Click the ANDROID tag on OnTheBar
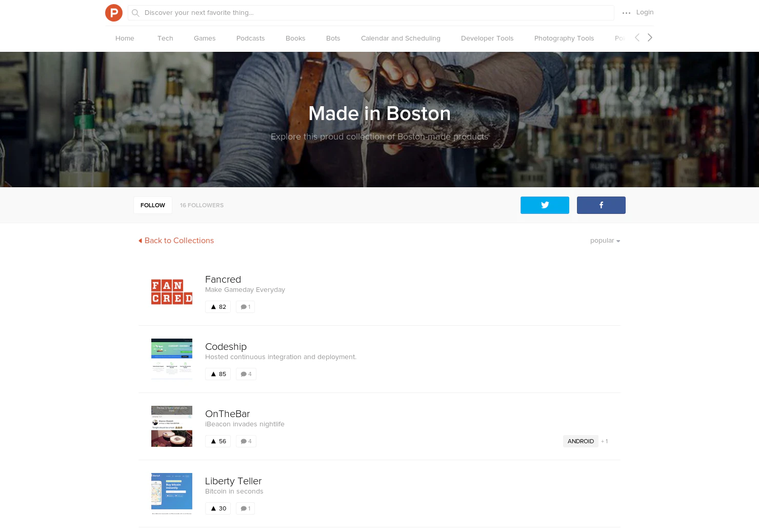 581,441
